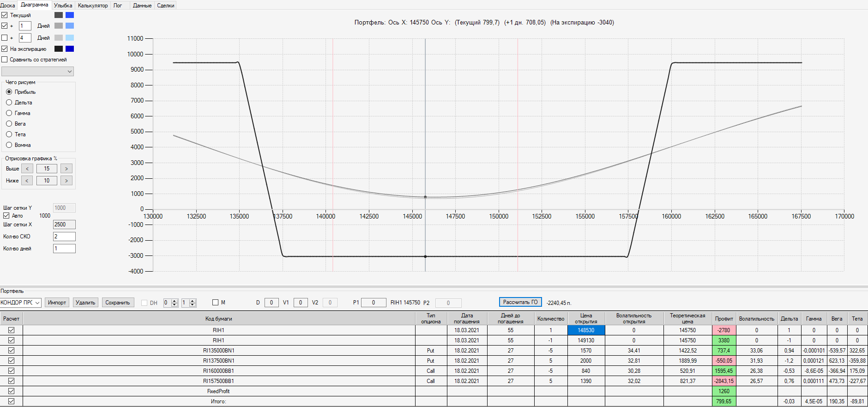Uncheck the Авто grid step checkbox
The height and width of the screenshot is (407, 868).
click(6, 216)
